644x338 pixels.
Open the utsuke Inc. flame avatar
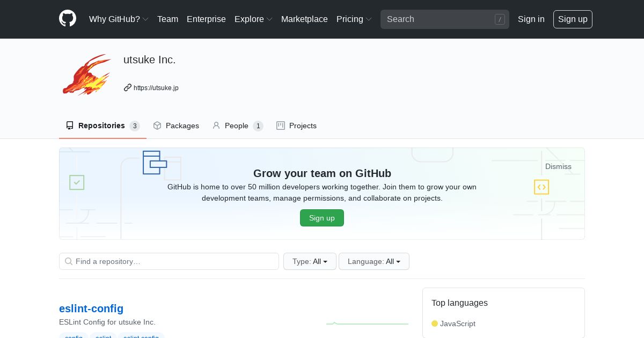click(86, 74)
